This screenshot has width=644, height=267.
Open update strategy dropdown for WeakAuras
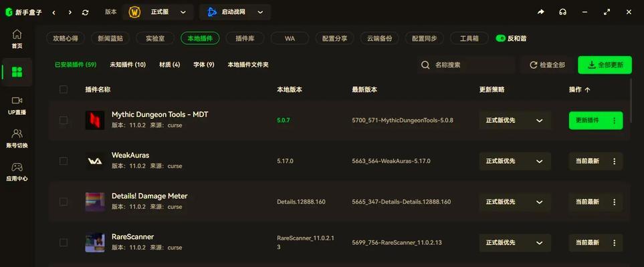click(x=515, y=161)
